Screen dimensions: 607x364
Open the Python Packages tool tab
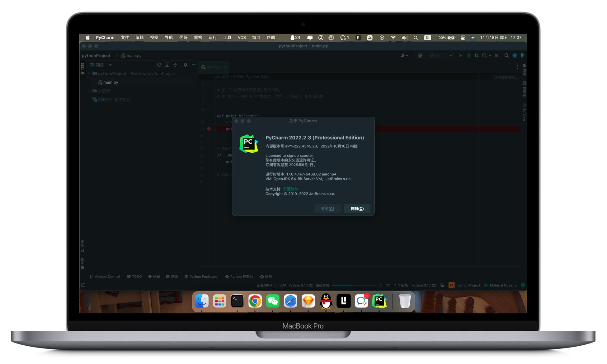click(201, 277)
